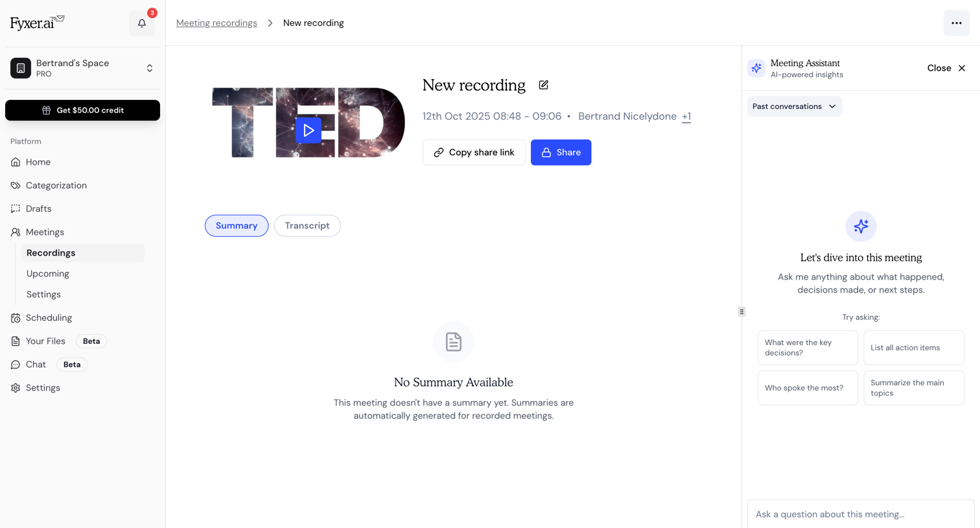Play the TED recording video
The image size is (980, 528).
309,130
